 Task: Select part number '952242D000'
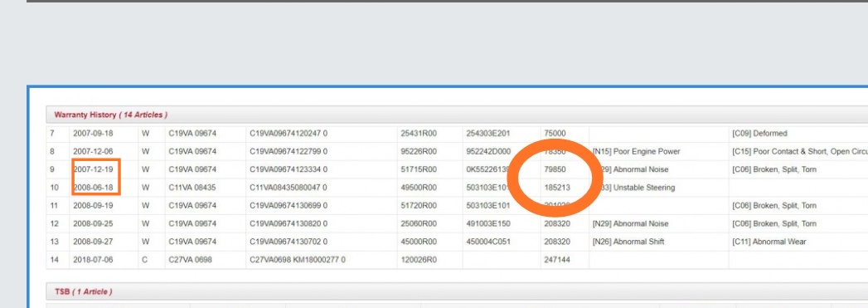click(x=488, y=152)
